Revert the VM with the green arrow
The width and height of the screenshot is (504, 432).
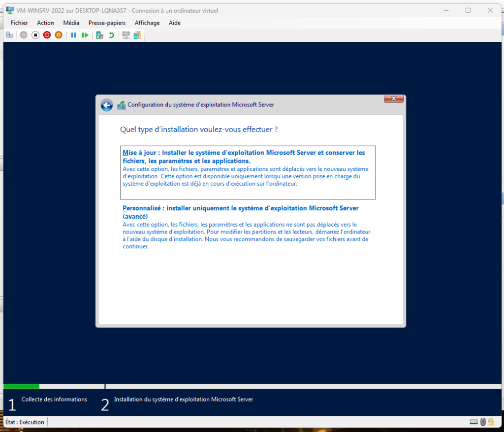[111, 35]
